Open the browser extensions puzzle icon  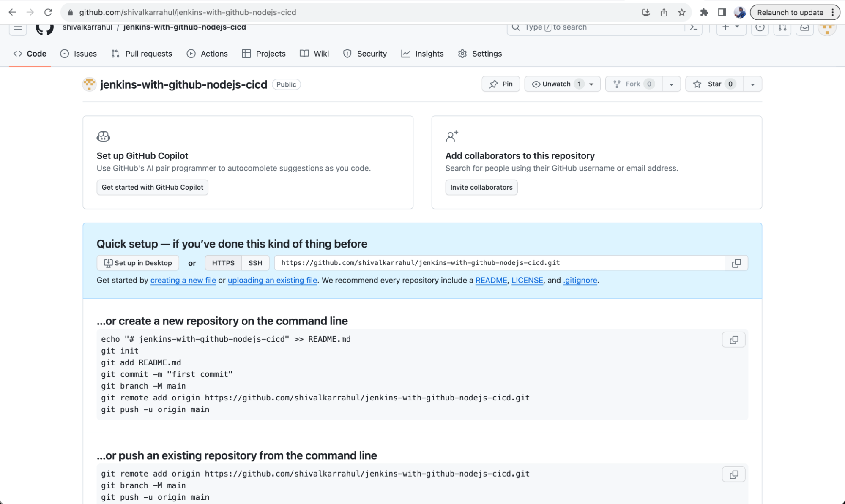[704, 12]
